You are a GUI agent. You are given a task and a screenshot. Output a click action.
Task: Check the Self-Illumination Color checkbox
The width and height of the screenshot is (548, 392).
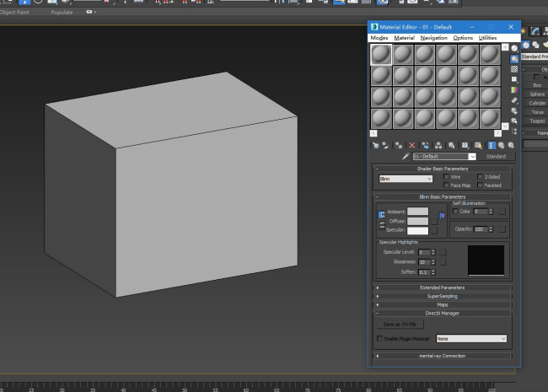(455, 211)
